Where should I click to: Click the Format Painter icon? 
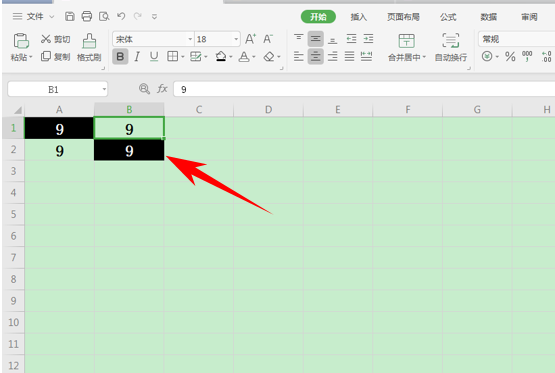coord(89,41)
